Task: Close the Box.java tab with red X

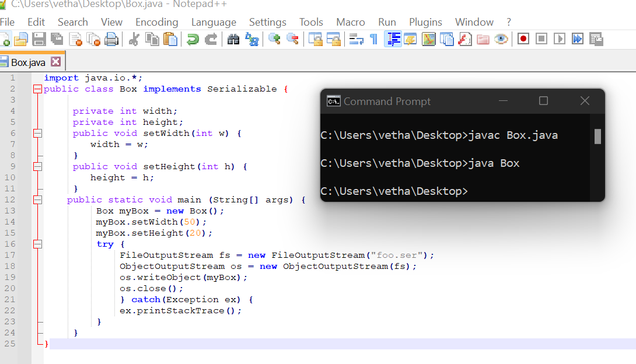Action: point(56,62)
